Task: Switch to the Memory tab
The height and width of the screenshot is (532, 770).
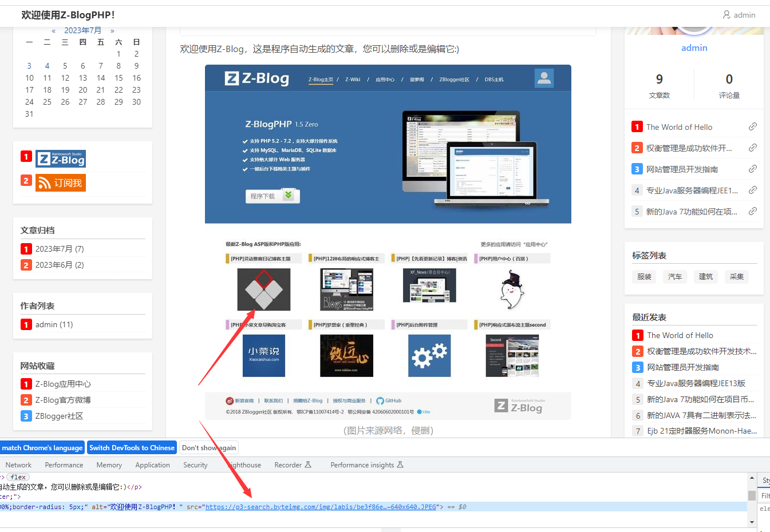Action: coord(109,465)
